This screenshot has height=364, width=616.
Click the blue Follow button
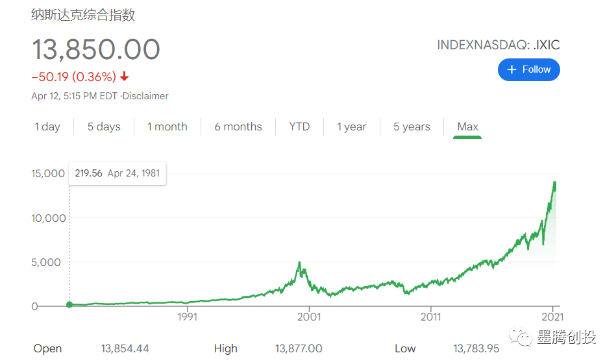point(528,69)
